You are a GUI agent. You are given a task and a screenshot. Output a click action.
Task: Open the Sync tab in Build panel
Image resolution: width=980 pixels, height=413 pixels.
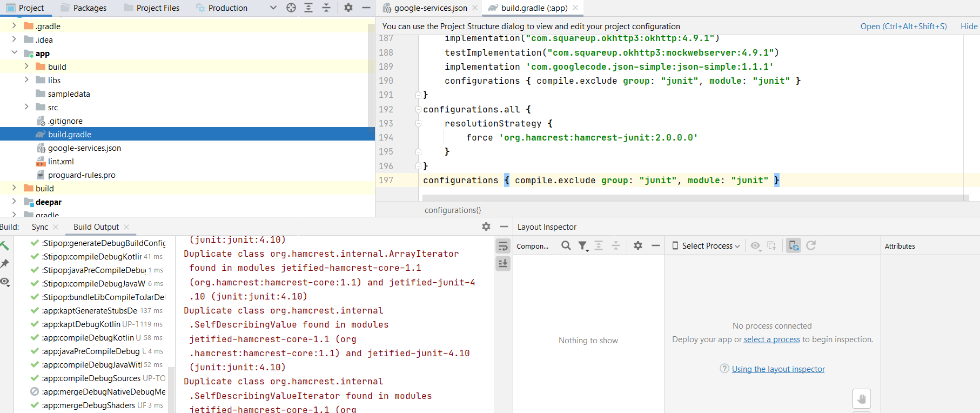(x=40, y=227)
